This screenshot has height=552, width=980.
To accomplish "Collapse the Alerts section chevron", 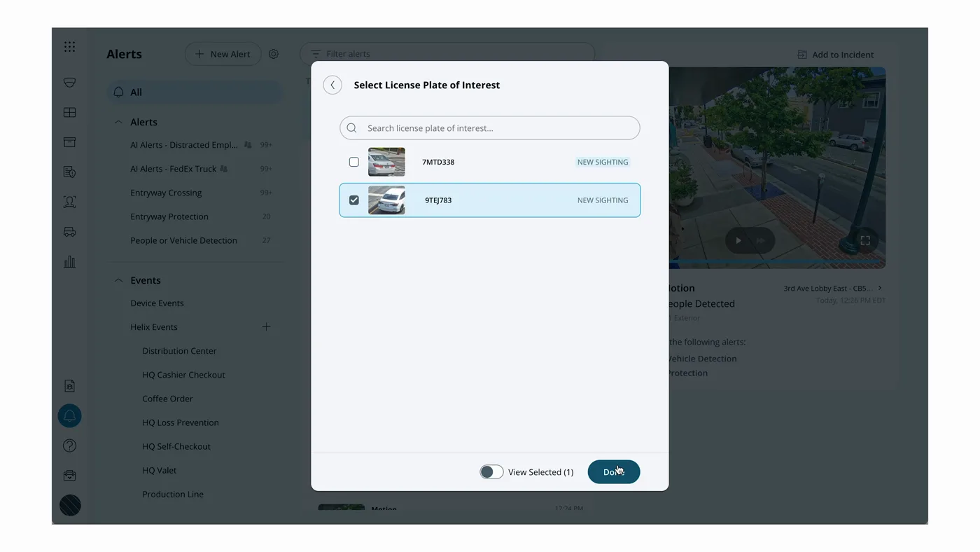I will point(118,122).
